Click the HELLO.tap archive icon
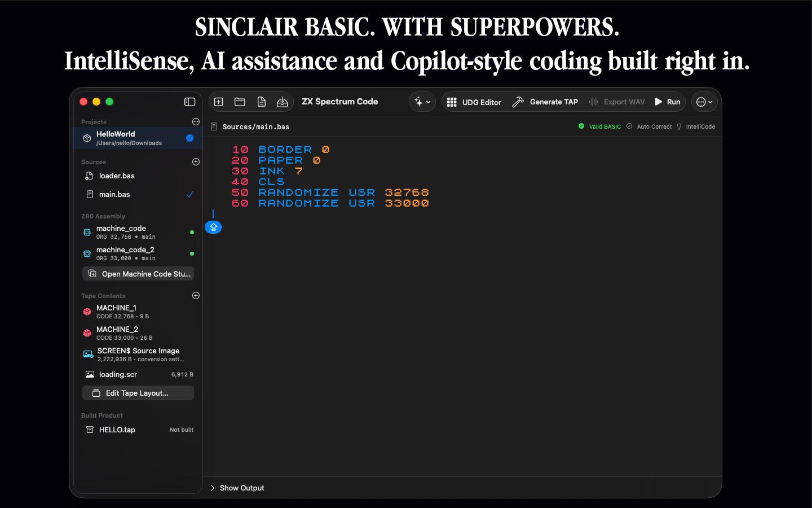Viewport: 812px width, 508px height. pos(90,430)
